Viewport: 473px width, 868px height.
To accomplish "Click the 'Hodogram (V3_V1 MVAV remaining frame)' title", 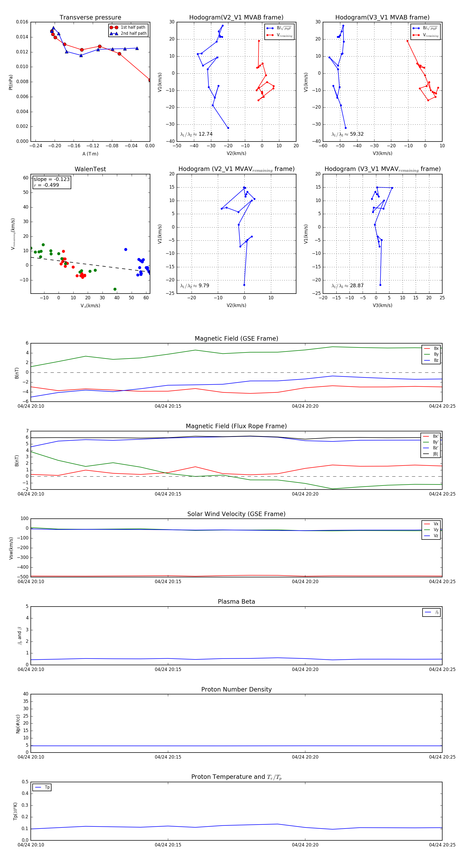I will click(x=382, y=169).
